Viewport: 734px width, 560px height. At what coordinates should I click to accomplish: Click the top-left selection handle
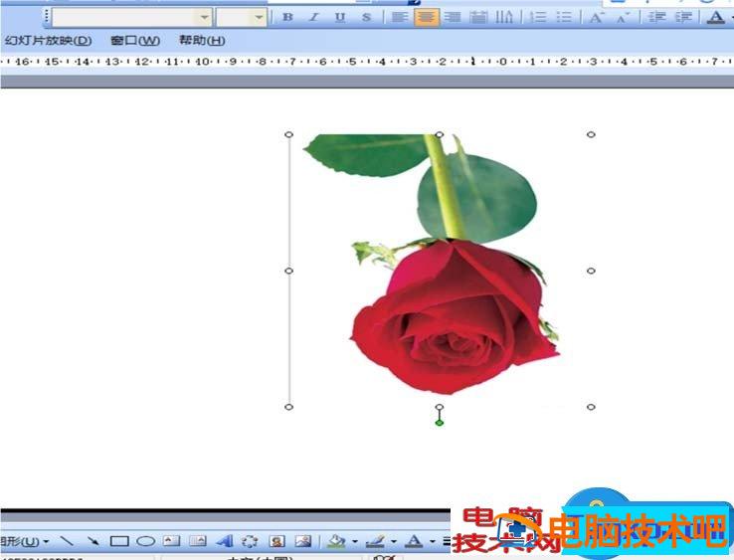(288, 135)
